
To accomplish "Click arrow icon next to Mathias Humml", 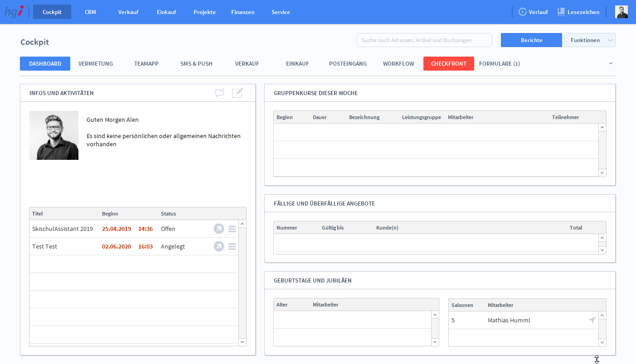I will (592, 320).
